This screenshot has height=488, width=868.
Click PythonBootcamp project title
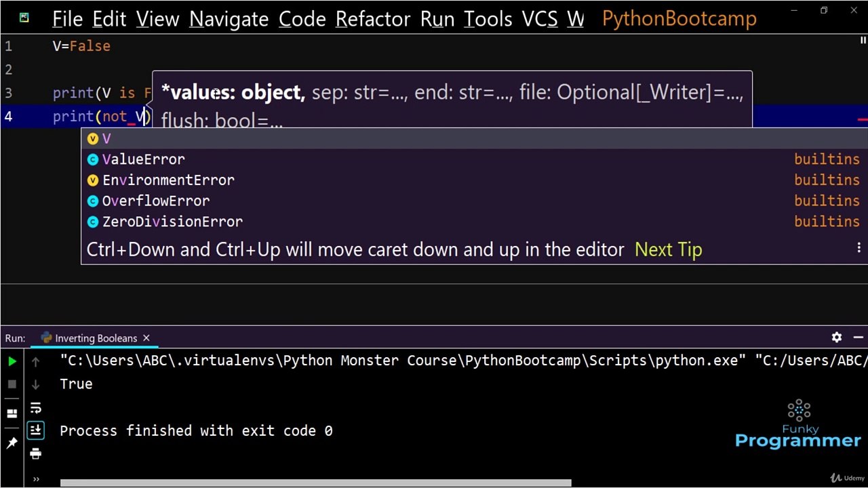pyautogui.click(x=679, y=19)
